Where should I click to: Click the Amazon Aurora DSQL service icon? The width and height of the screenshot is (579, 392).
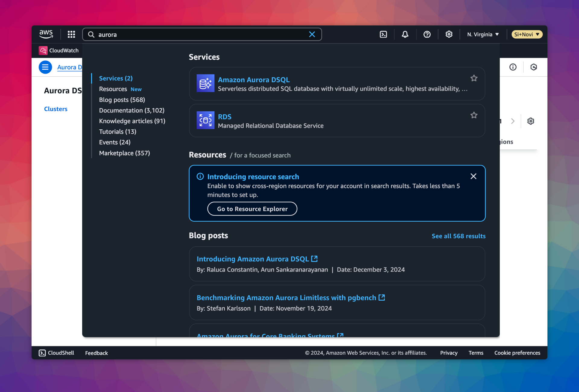coord(205,83)
